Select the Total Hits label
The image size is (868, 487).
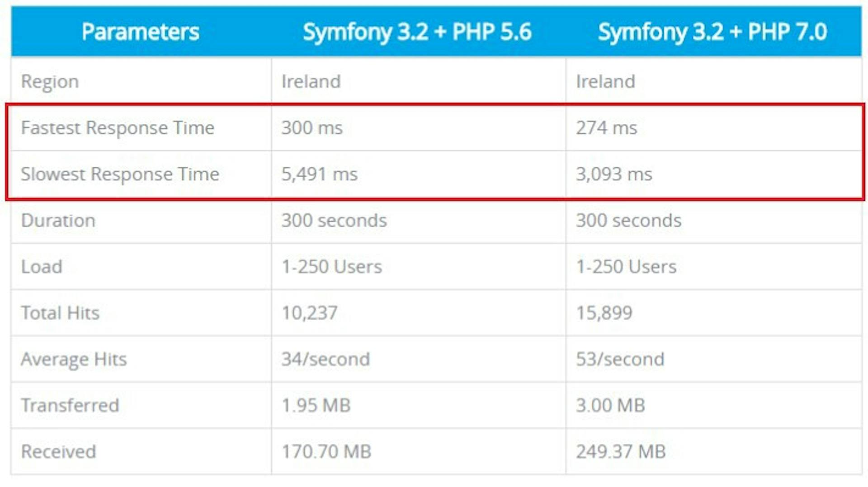(x=60, y=313)
